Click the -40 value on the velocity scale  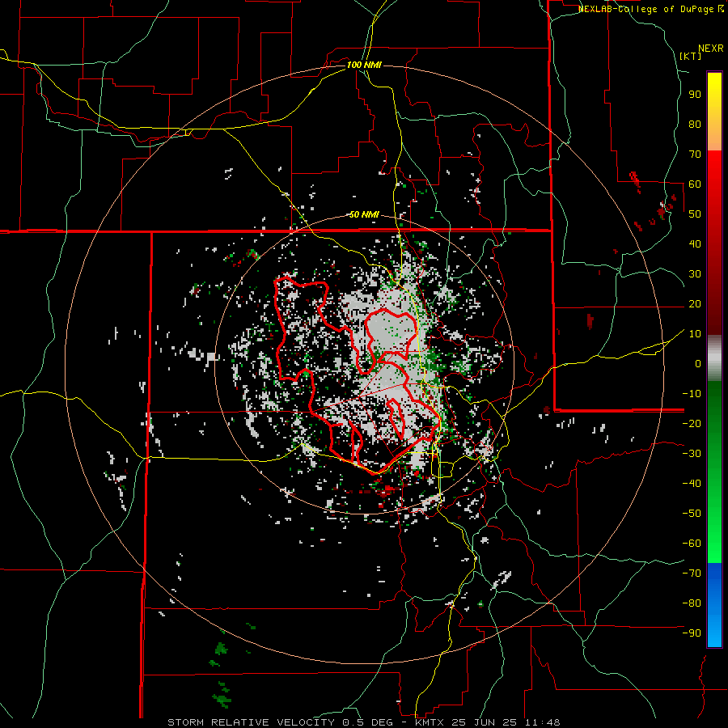[692, 484]
